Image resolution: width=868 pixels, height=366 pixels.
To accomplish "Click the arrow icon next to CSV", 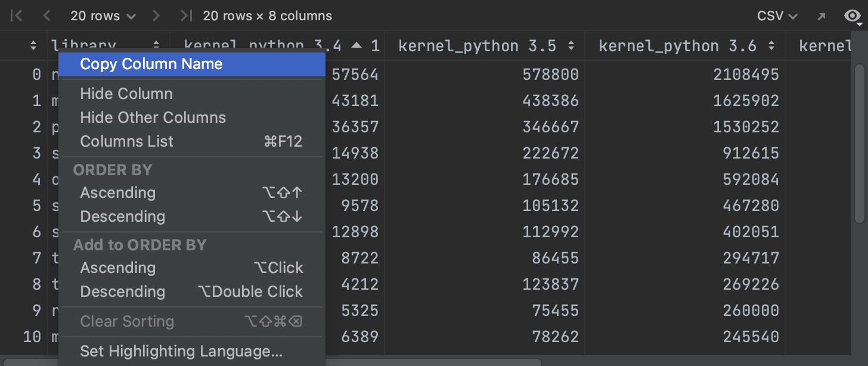I will tap(821, 16).
